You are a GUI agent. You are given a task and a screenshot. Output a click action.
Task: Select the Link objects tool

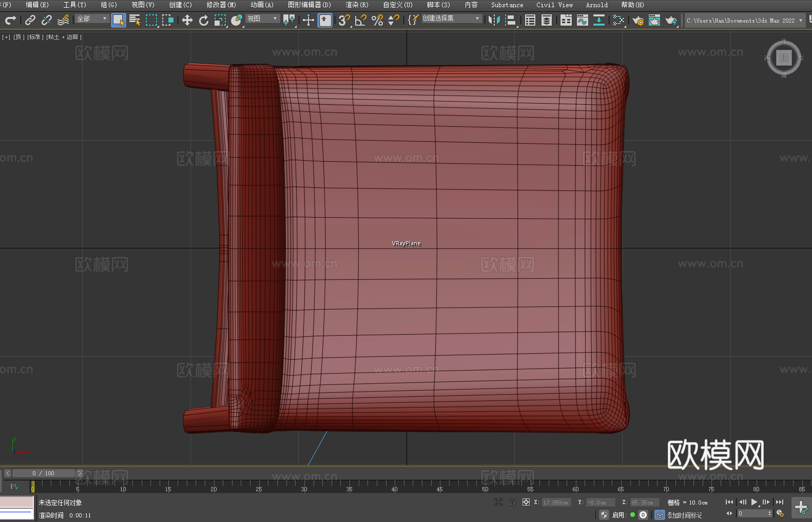coord(30,20)
